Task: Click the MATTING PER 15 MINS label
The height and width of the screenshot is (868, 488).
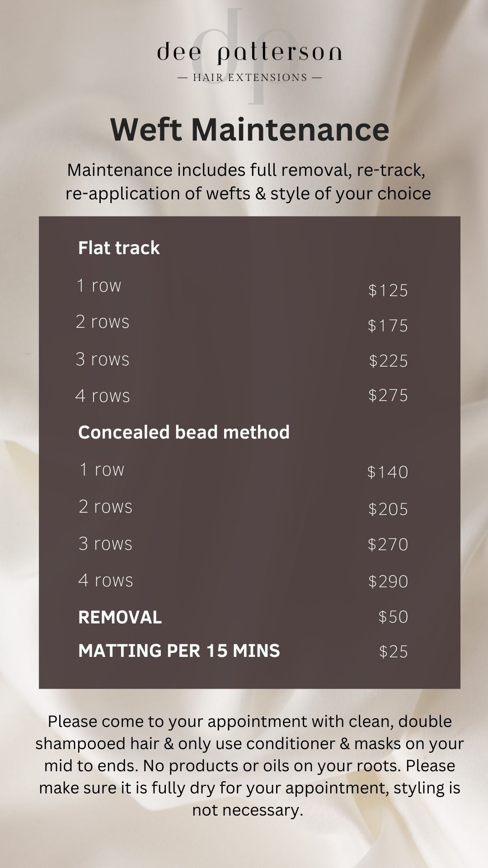Action: pos(179,651)
